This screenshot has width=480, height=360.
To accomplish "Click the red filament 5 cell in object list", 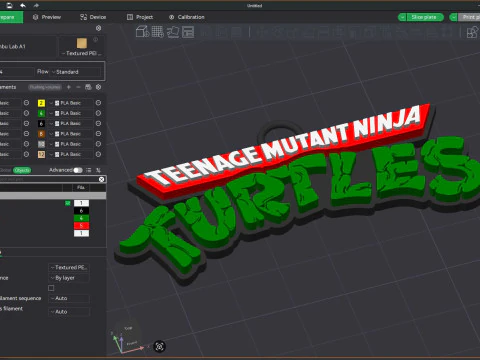I will coord(81,225).
